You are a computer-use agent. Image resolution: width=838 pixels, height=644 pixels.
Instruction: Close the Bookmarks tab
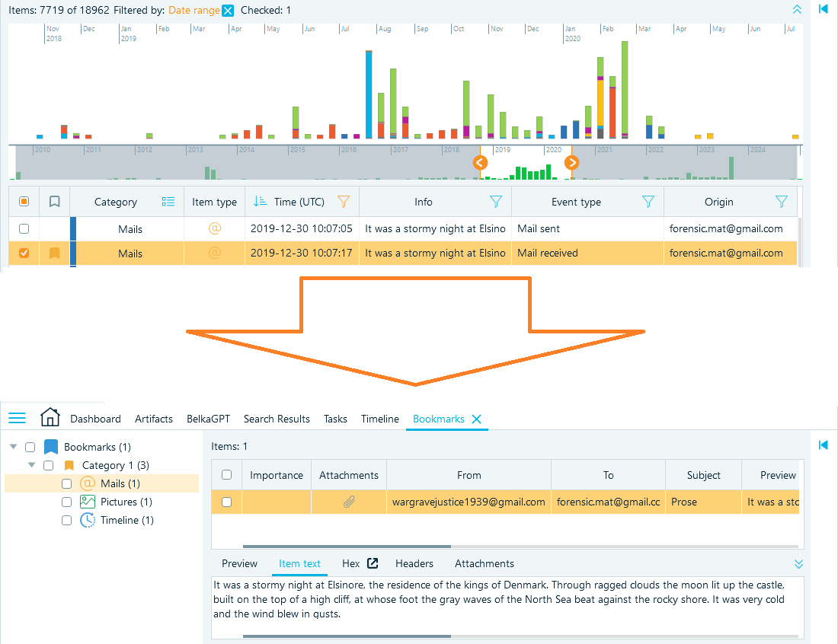click(477, 419)
